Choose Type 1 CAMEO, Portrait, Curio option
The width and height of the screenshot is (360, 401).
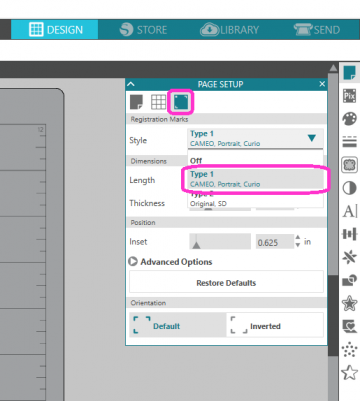tap(255, 179)
